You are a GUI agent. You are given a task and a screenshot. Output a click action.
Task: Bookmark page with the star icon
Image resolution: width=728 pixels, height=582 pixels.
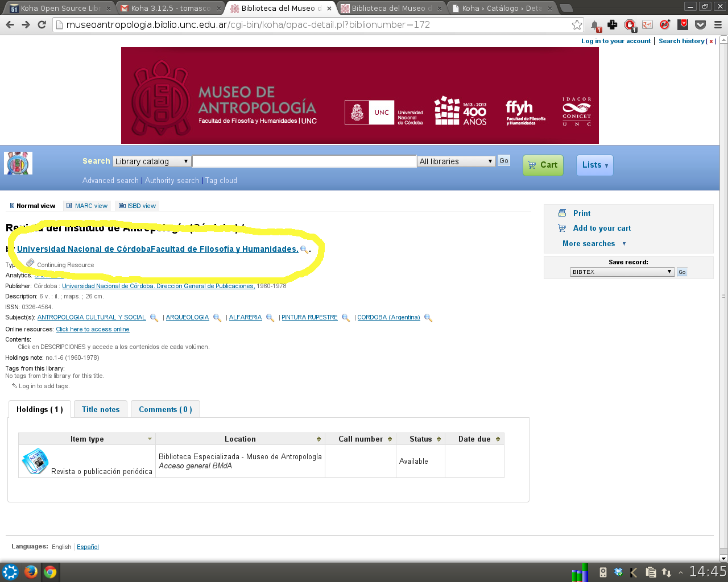click(x=577, y=24)
